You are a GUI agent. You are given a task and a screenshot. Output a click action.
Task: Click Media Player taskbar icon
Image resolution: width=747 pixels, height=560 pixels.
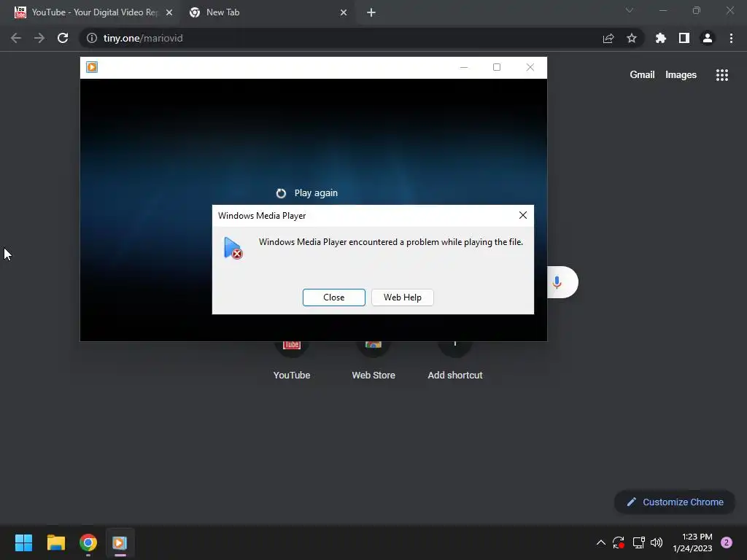(x=120, y=542)
